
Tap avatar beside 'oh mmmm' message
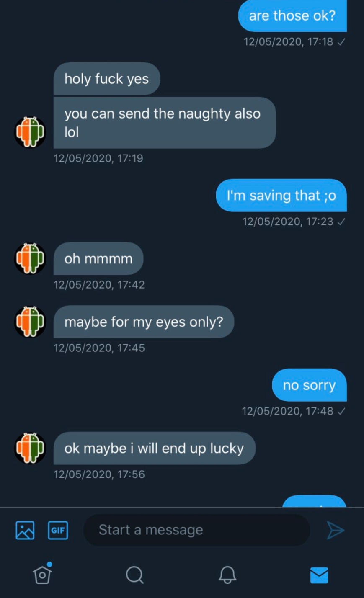click(x=30, y=259)
